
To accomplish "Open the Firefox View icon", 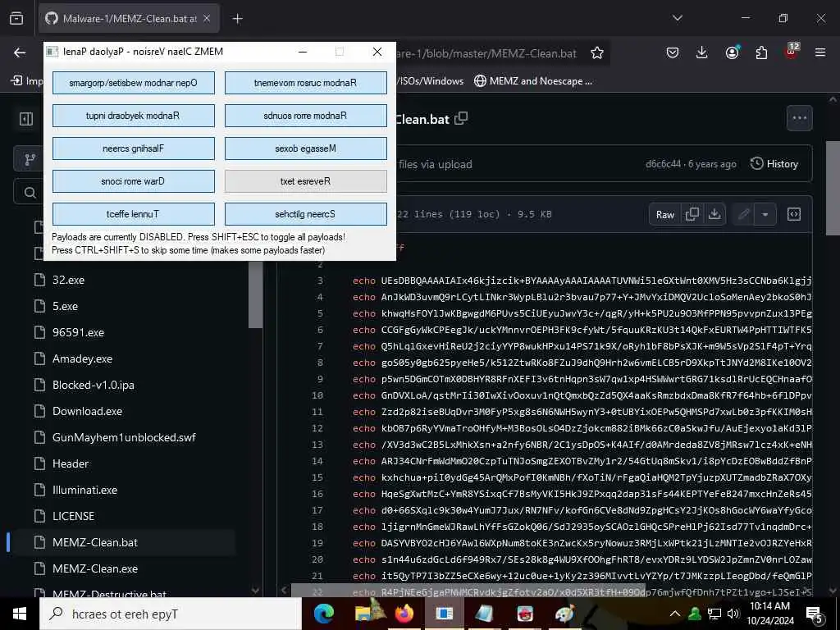I will 16,19.
